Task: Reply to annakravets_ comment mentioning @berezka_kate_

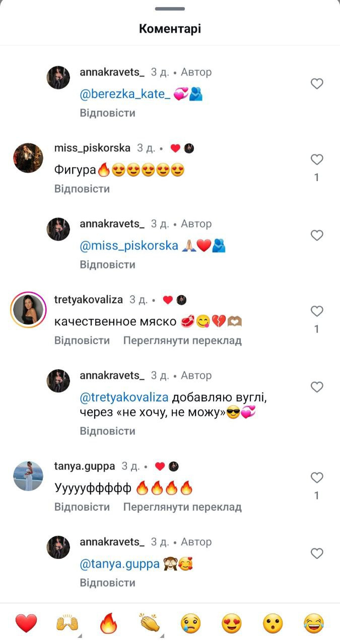Action: coord(108,113)
